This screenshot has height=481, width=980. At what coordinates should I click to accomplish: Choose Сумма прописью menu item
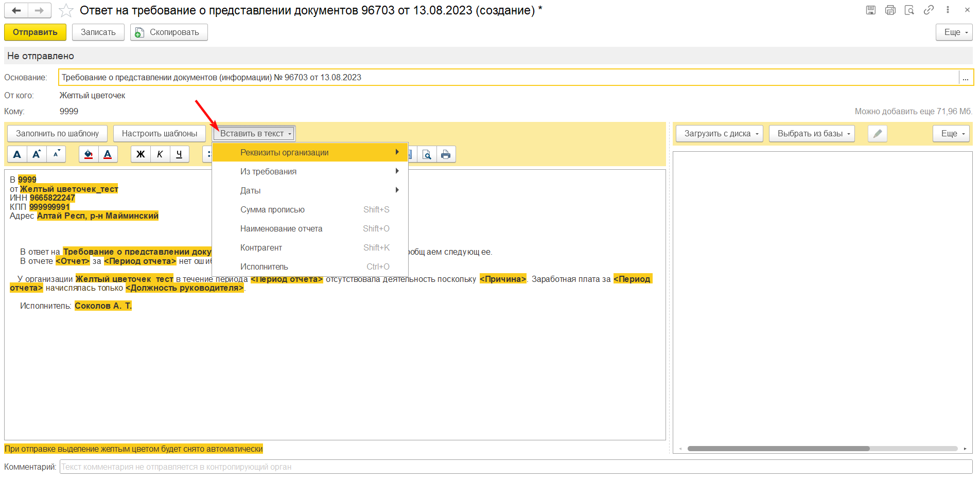coord(310,209)
